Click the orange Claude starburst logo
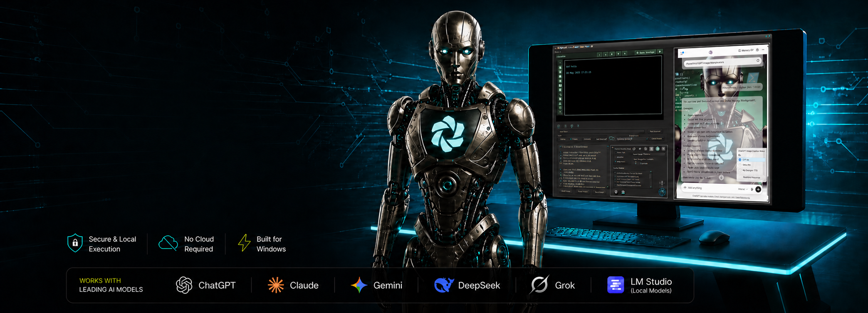This screenshot has height=313, width=868. [x=276, y=285]
